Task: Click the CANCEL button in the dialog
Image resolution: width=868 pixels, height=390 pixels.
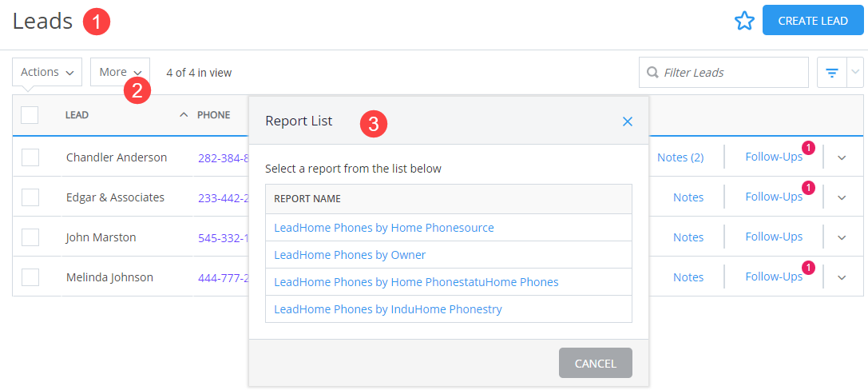Action: click(x=596, y=363)
